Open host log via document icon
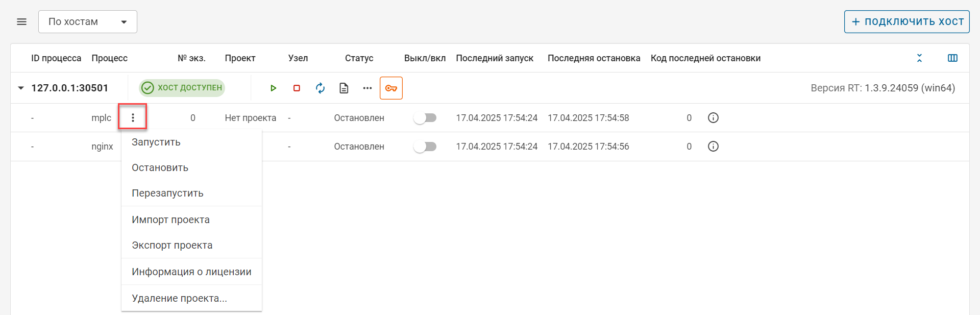The width and height of the screenshot is (980, 315). click(344, 88)
